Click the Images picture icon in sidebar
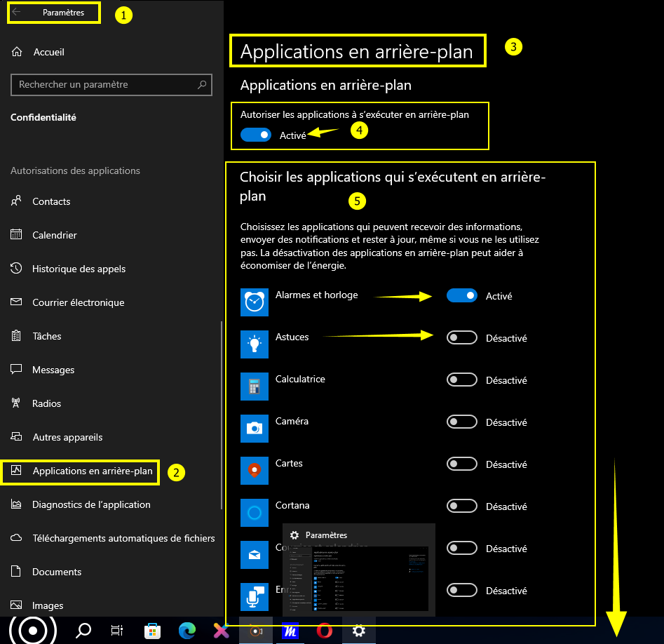 pos(16,605)
